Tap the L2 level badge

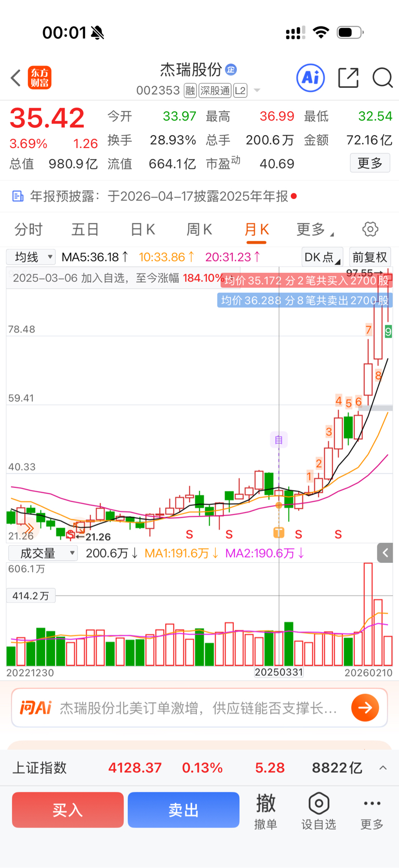240,91
